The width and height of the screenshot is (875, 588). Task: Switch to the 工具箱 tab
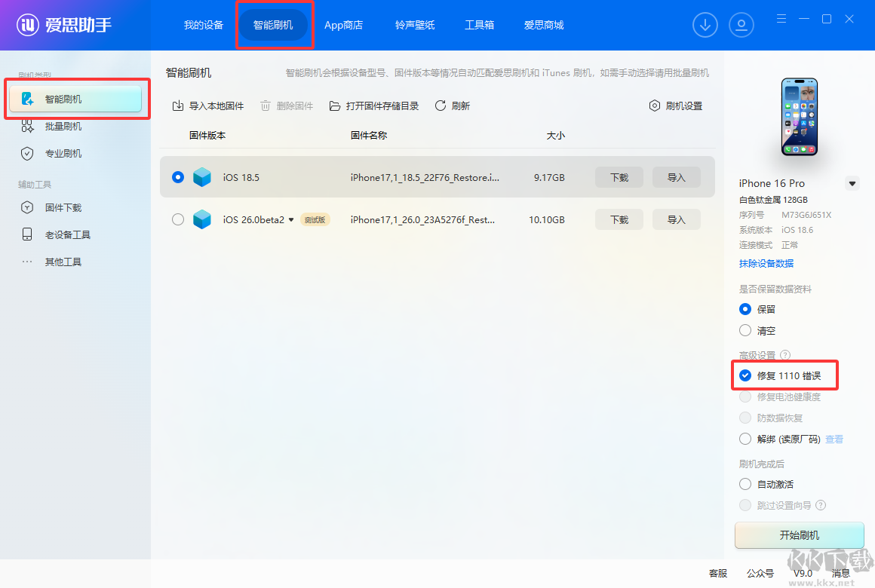pyautogui.click(x=479, y=25)
